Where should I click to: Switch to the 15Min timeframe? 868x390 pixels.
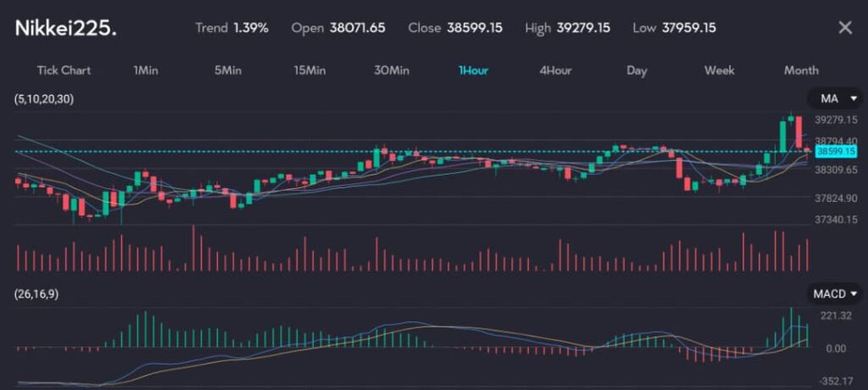(309, 70)
